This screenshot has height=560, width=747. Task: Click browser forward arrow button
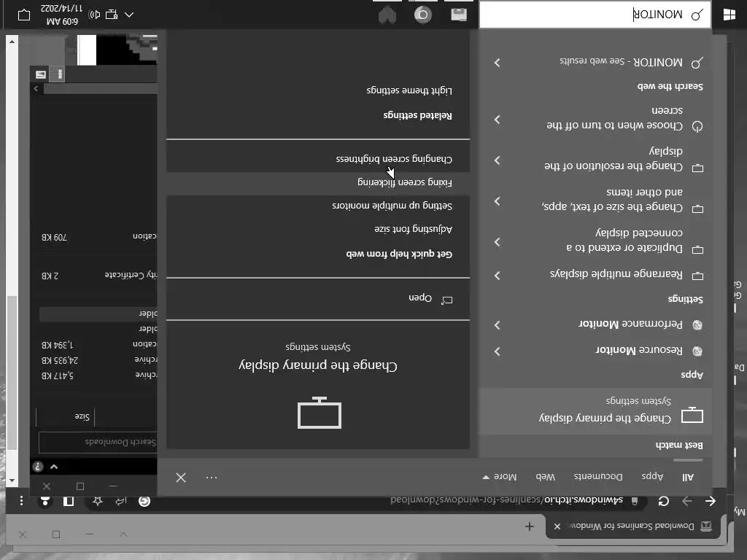tap(686, 501)
